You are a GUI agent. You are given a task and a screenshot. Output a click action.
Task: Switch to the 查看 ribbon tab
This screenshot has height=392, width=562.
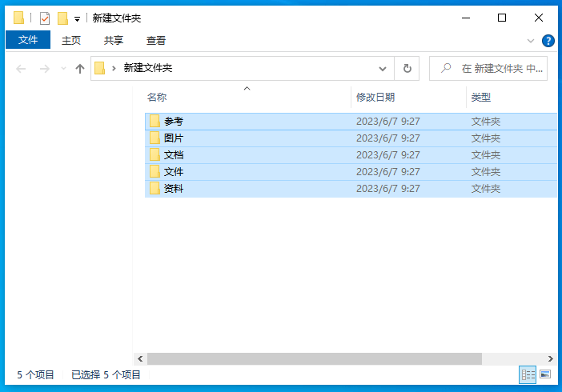156,40
